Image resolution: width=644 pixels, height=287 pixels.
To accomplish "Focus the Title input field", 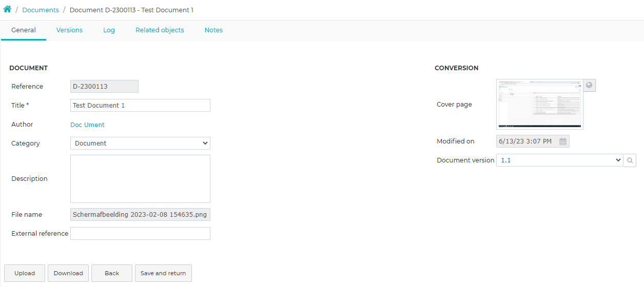I will click(x=140, y=106).
